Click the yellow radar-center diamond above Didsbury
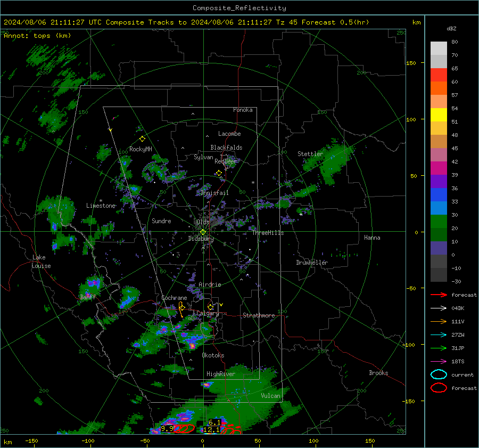Image resolution: width=479 pixels, height=448 pixels. click(203, 232)
